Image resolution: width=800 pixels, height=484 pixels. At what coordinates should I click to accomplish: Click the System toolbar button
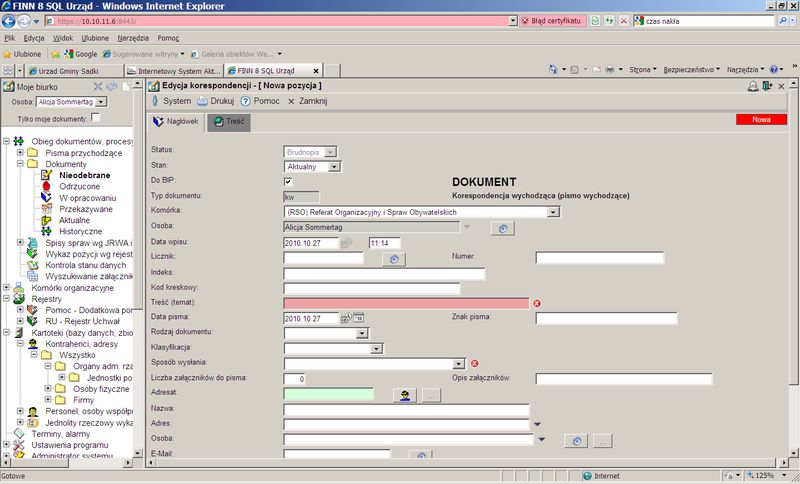coord(171,101)
